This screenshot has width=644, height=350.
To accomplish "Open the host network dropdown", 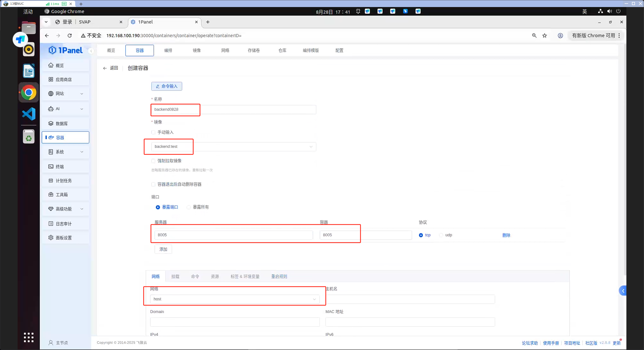I will 234,299.
